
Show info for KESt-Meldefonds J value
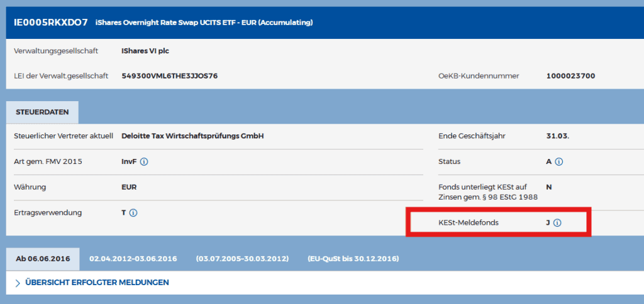click(x=557, y=222)
